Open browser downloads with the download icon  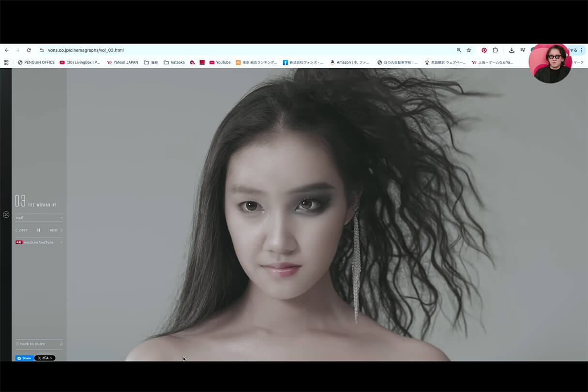pyautogui.click(x=512, y=50)
